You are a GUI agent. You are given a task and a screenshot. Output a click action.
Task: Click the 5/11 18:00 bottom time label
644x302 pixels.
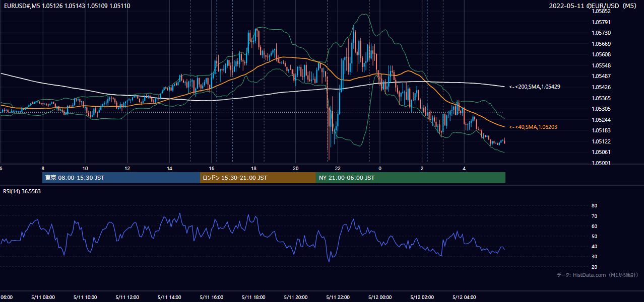tap(253, 297)
